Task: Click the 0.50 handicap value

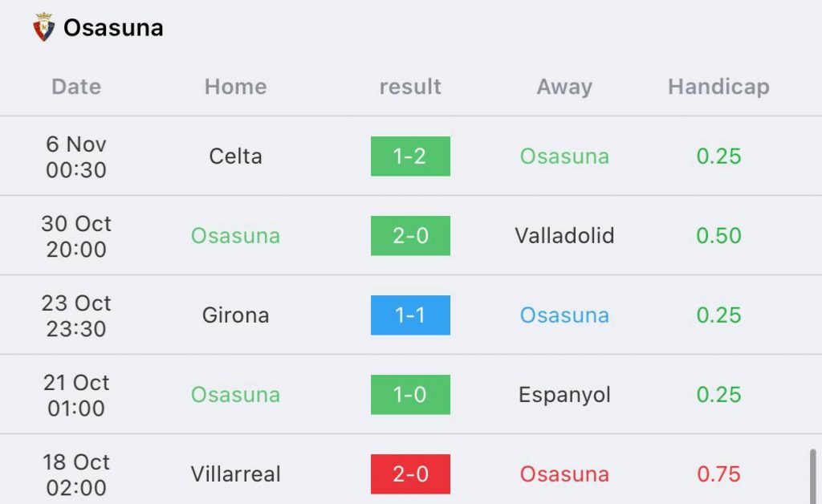Action: point(718,236)
